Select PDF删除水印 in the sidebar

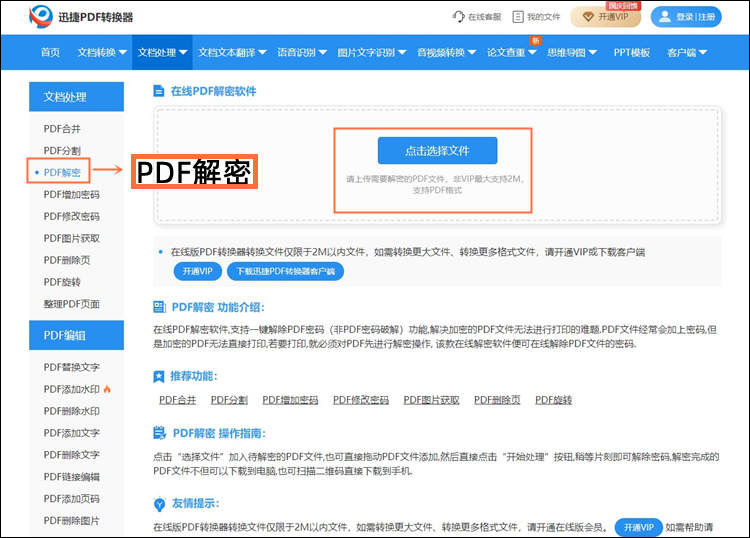click(72, 411)
